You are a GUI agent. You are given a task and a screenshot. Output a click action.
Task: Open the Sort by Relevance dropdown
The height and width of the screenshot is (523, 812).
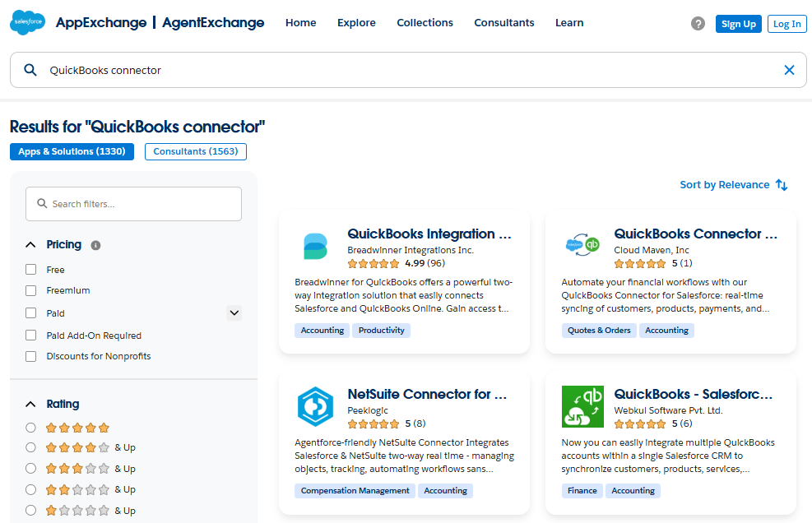pyautogui.click(x=733, y=185)
